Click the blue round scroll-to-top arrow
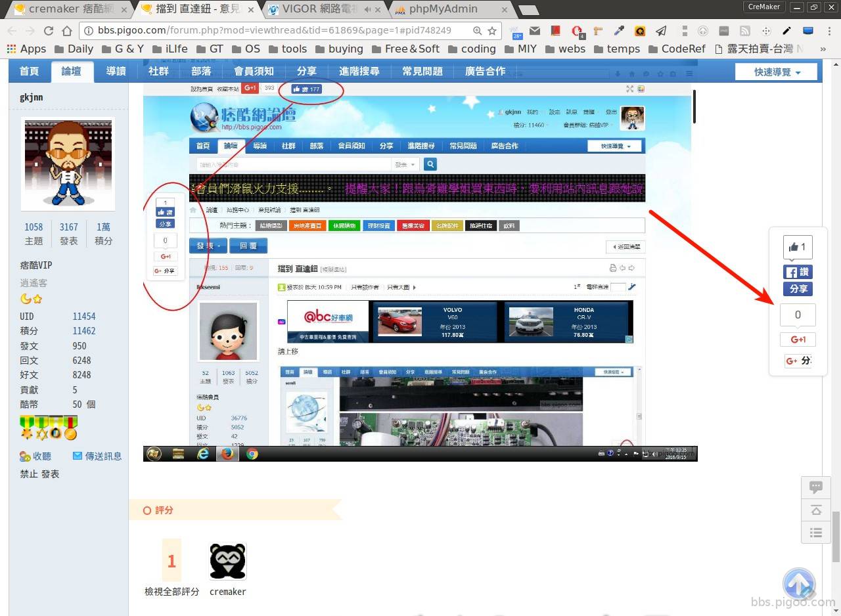 click(799, 584)
